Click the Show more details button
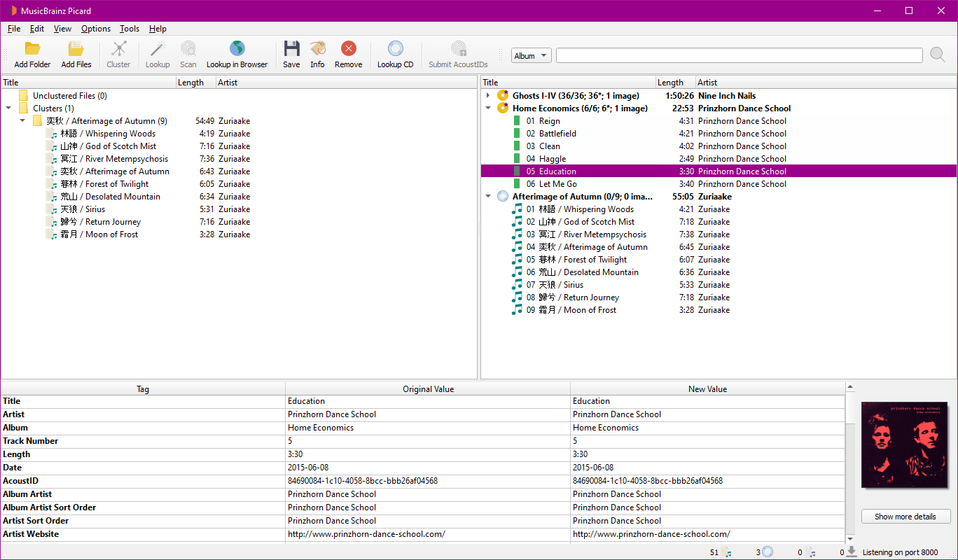The image size is (958, 560). click(x=905, y=517)
